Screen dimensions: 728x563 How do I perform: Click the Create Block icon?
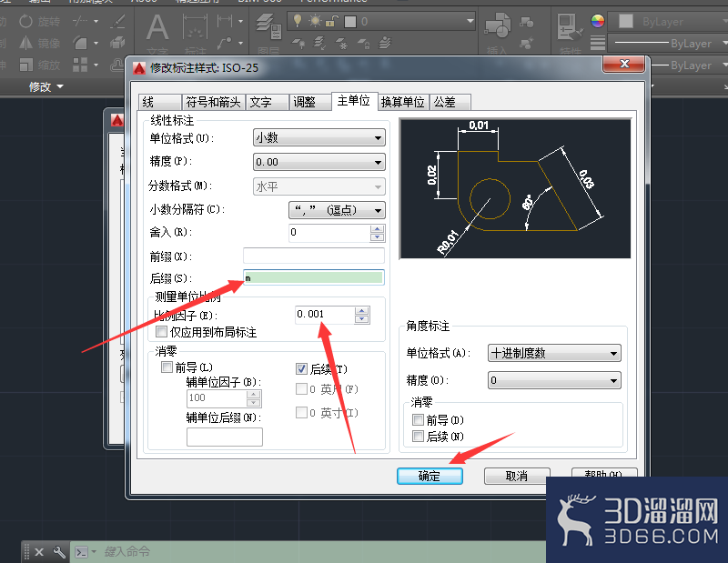point(527,21)
